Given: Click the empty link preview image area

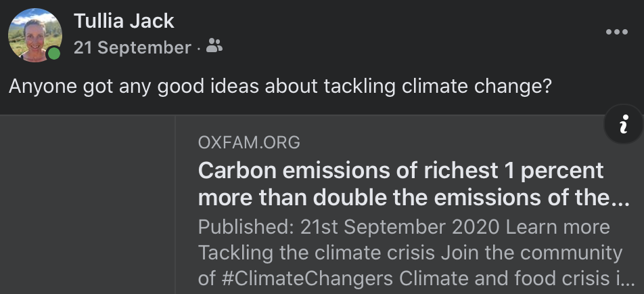Looking at the screenshot, I should coord(87,205).
